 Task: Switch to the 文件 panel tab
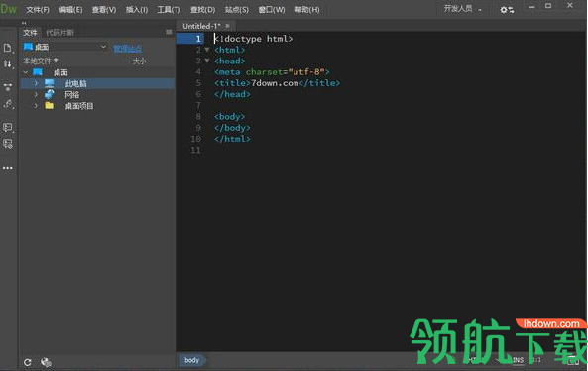coord(30,33)
